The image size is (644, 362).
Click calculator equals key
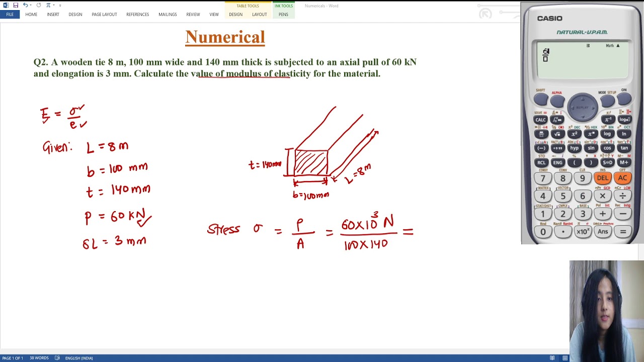pos(622,232)
